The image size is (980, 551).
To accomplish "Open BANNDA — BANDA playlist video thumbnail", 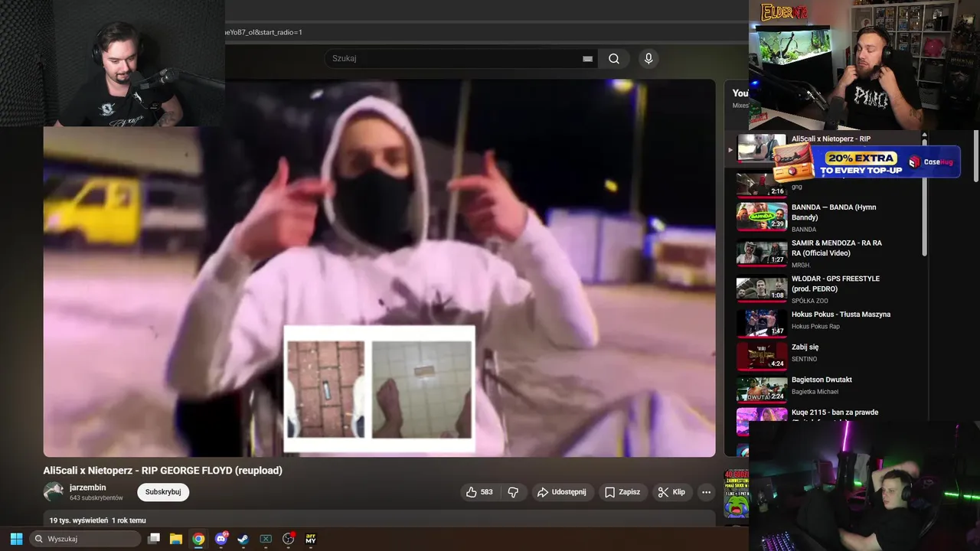I will coord(761,216).
